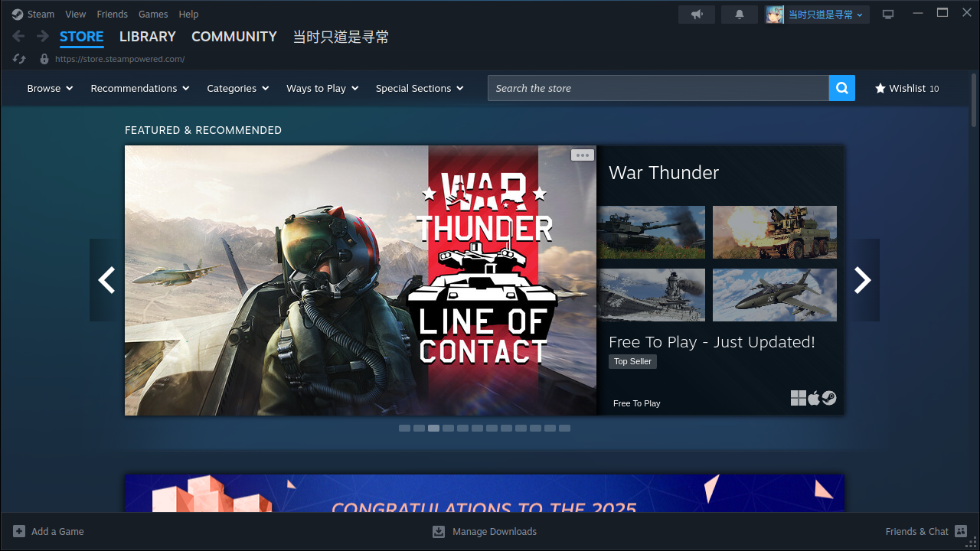
Task: Expand the Categories dropdown
Action: (x=237, y=88)
